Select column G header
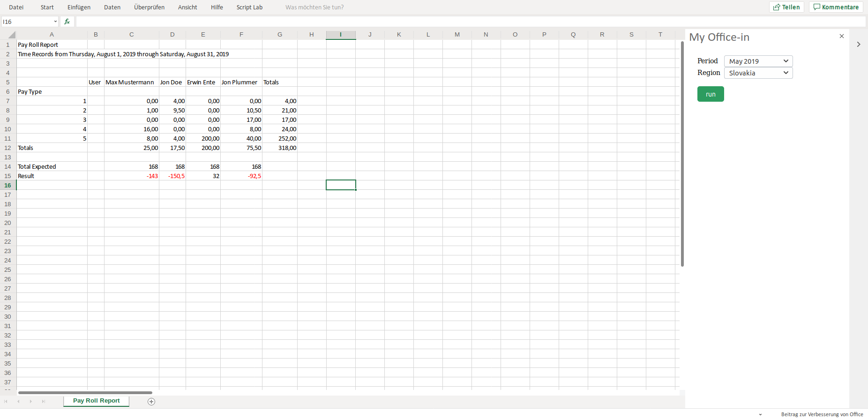Image resolution: width=868 pixels, height=419 pixels. (280, 35)
